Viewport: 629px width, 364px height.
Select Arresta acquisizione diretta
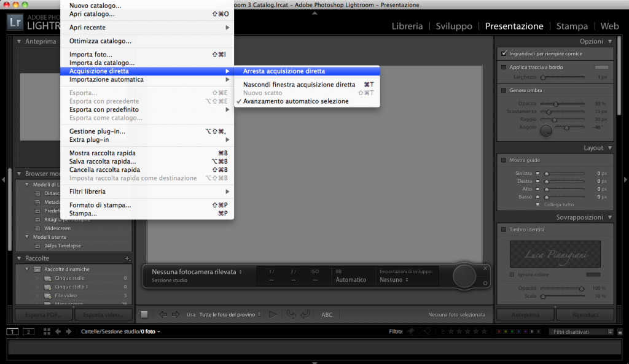[x=307, y=71]
